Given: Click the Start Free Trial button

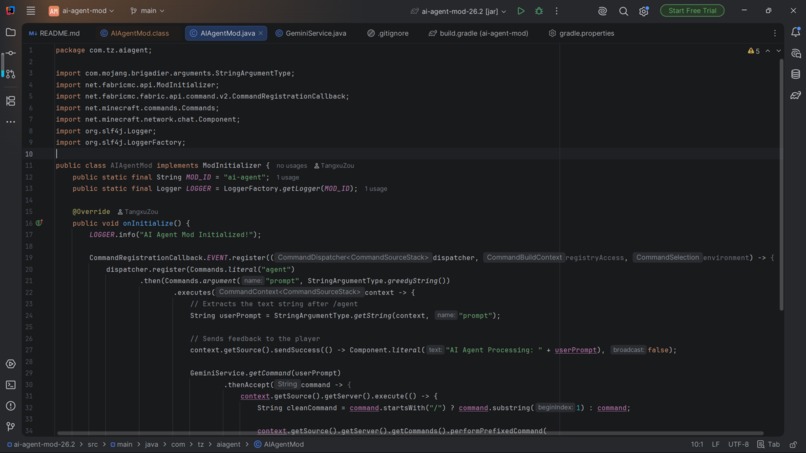Looking at the screenshot, I should pyautogui.click(x=692, y=11).
